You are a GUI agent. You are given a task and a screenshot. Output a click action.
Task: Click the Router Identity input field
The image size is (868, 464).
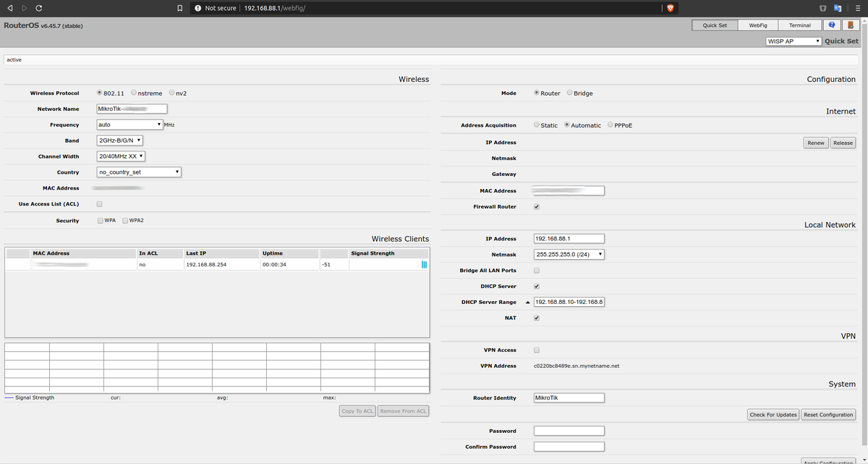click(x=569, y=398)
